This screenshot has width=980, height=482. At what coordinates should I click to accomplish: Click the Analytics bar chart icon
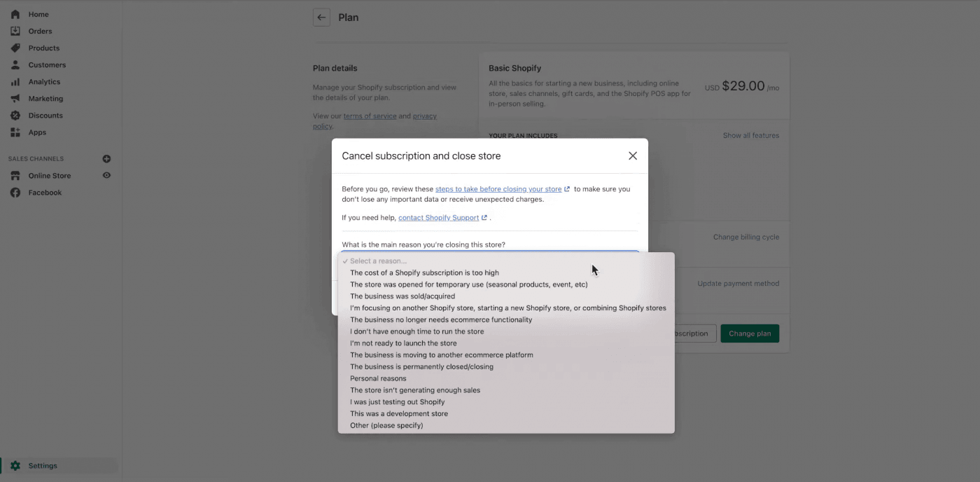(x=15, y=81)
